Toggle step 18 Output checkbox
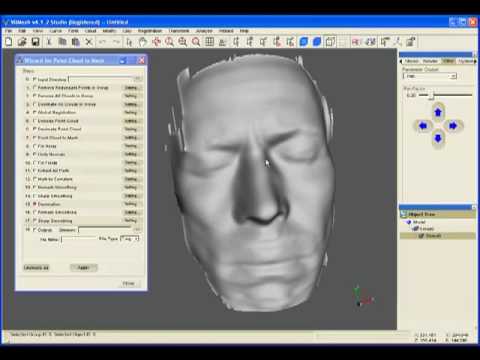 (35, 230)
